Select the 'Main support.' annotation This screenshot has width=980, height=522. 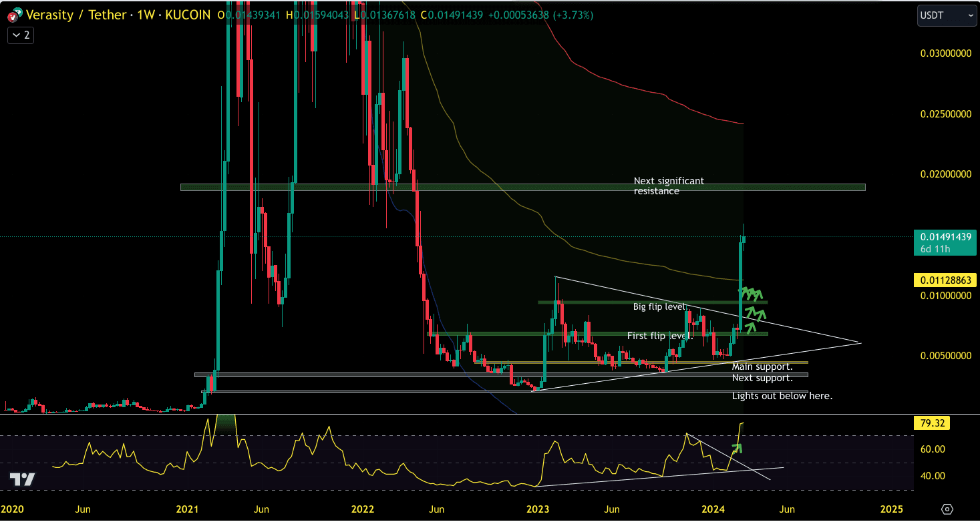click(x=762, y=366)
